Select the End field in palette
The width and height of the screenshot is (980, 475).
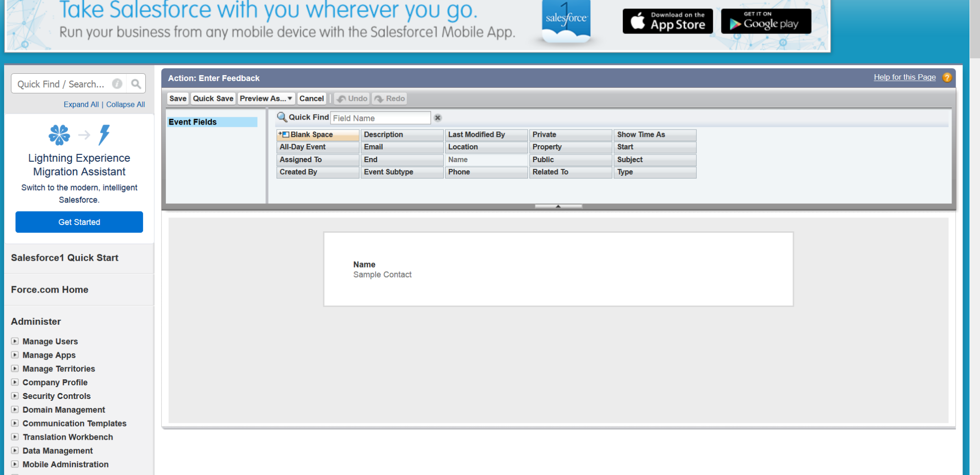(x=402, y=160)
